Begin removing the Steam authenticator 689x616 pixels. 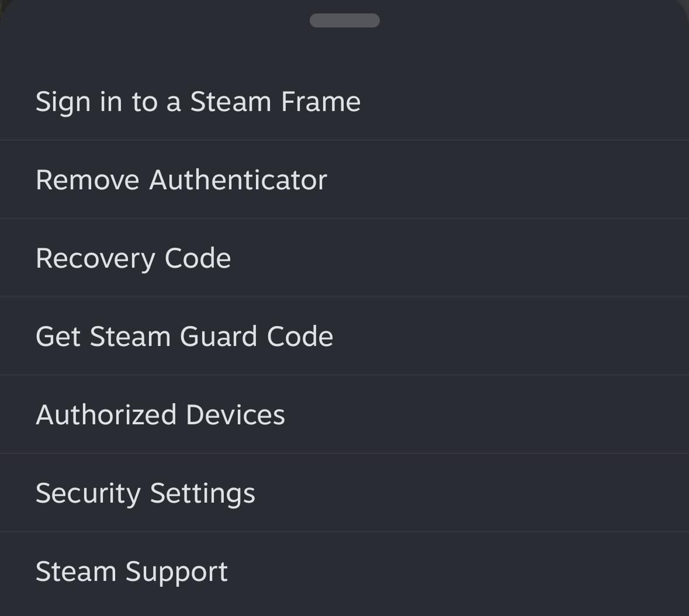pyautogui.click(x=181, y=180)
